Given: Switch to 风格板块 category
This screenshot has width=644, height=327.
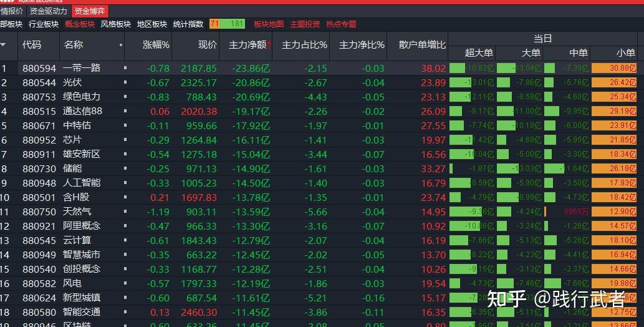Looking at the screenshot, I should 116,24.
